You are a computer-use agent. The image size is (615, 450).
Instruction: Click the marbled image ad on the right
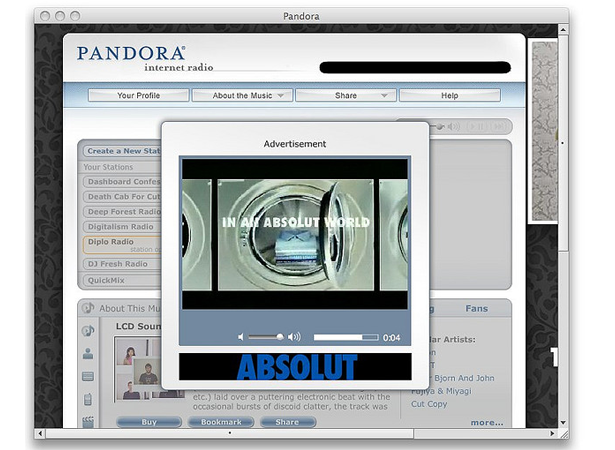pyautogui.click(x=545, y=131)
